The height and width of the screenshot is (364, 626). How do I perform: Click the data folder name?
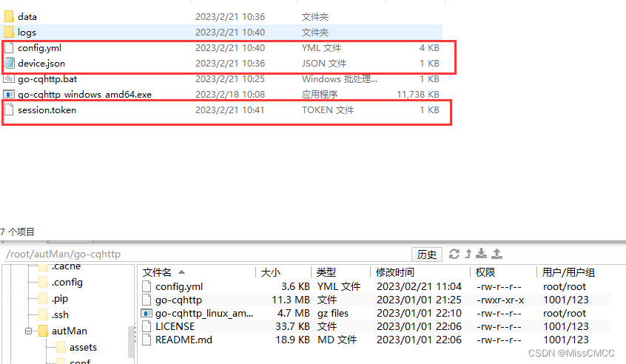point(27,17)
